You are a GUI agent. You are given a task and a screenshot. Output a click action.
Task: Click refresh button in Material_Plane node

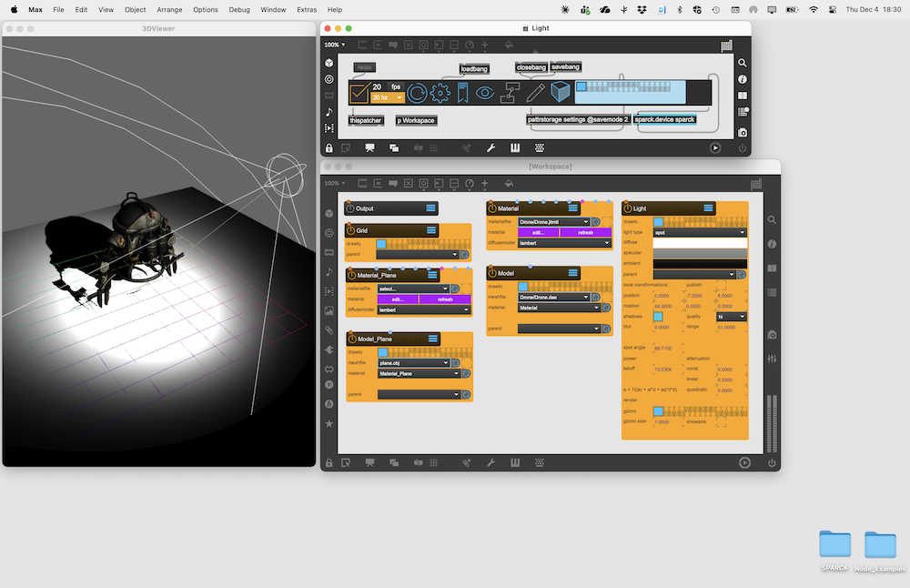[x=445, y=299]
